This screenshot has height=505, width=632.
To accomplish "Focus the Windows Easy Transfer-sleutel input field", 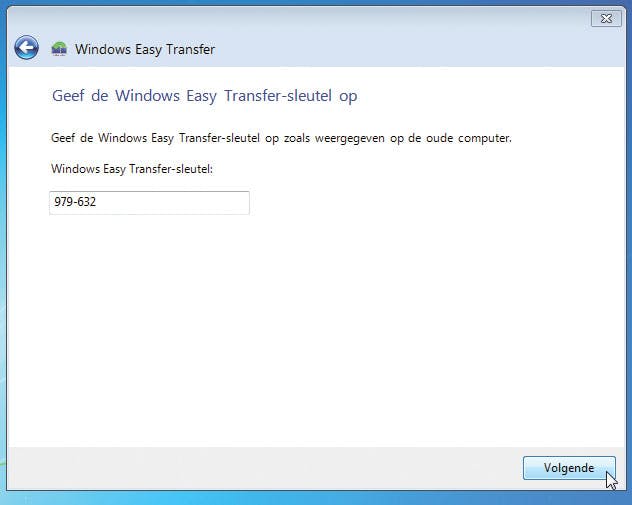I will point(150,203).
